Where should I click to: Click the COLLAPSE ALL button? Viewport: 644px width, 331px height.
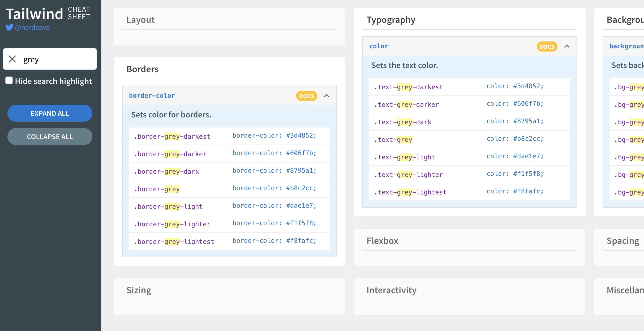pyautogui.click(x=50, y=137)
